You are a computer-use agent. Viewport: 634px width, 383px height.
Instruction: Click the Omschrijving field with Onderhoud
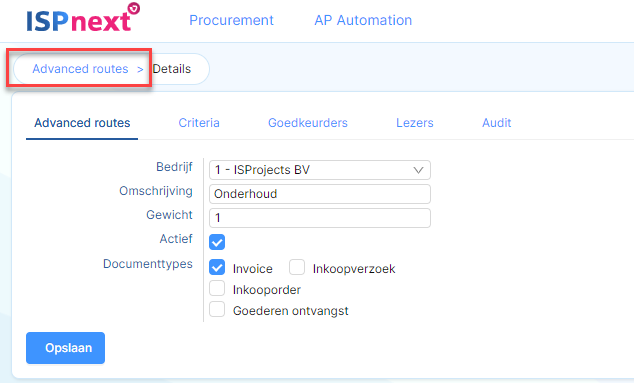point(320,194)
